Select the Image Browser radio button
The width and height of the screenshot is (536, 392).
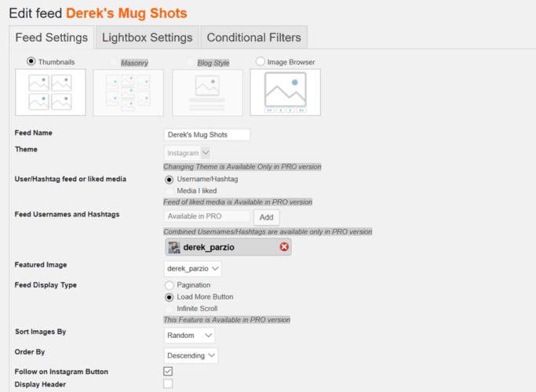(261, 62)
